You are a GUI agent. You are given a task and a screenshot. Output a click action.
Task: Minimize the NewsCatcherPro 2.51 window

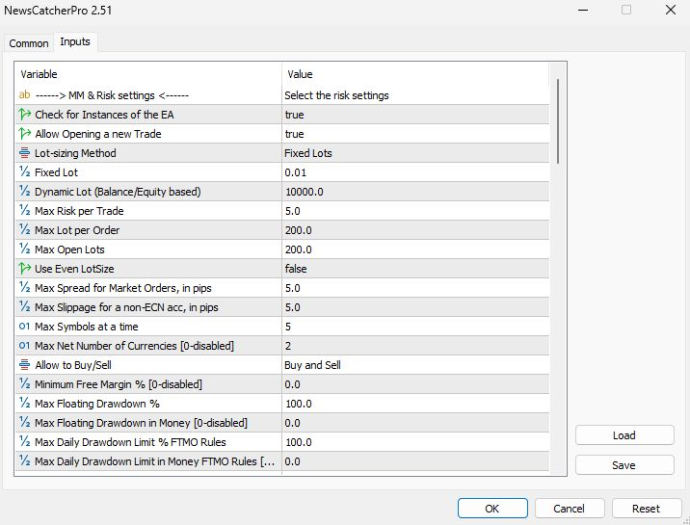(x=583, y=10)
